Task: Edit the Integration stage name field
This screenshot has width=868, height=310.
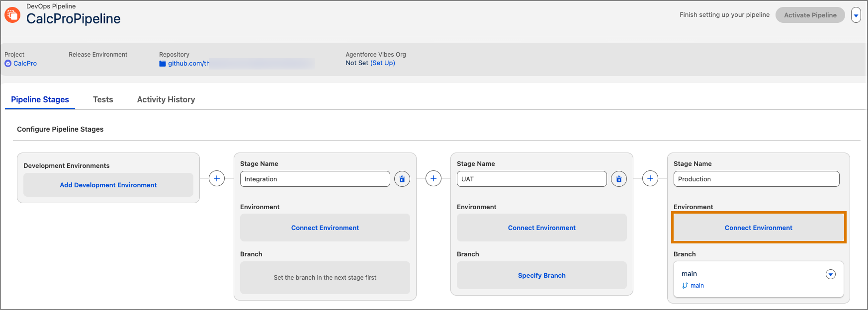Action: (315, 179)
